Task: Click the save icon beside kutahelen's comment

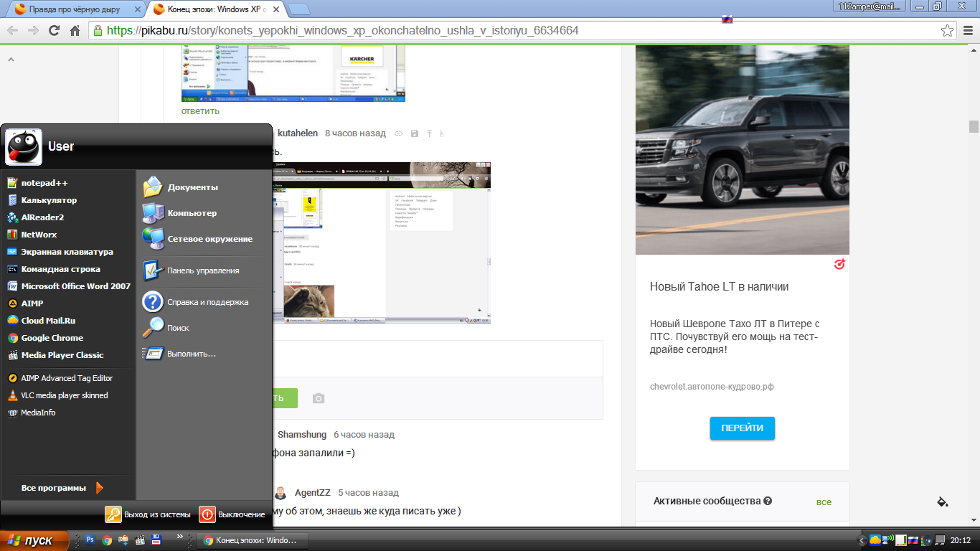Action: click(415, 133)
